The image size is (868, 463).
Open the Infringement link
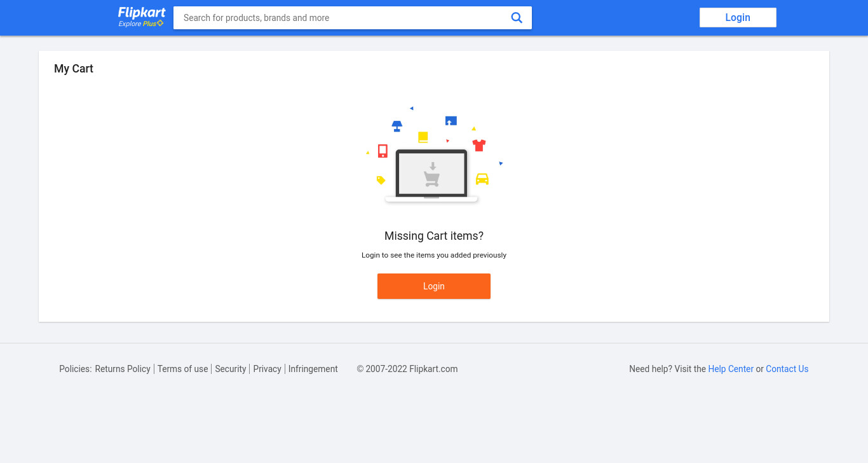click(313, 369)
